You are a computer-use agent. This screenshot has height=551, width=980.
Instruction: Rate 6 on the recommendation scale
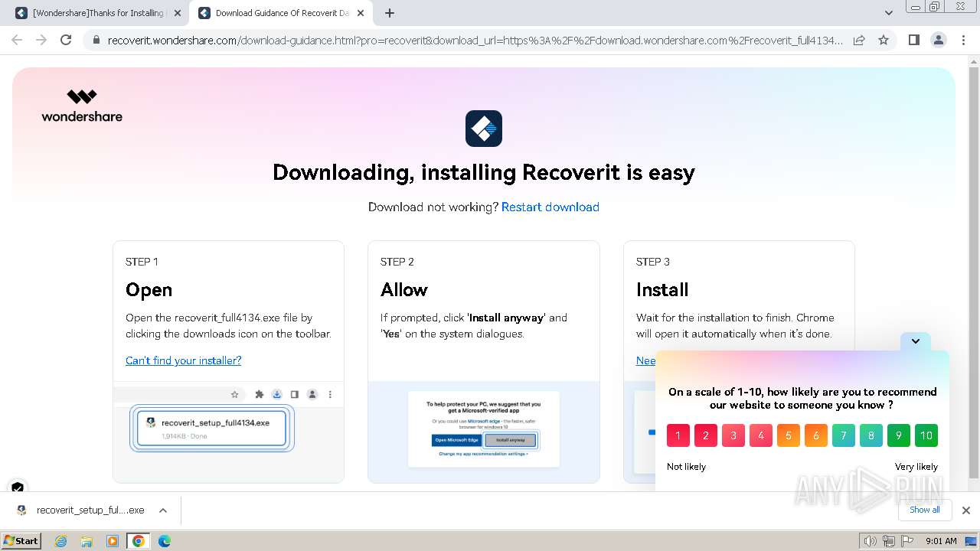(x=816, y=435)
